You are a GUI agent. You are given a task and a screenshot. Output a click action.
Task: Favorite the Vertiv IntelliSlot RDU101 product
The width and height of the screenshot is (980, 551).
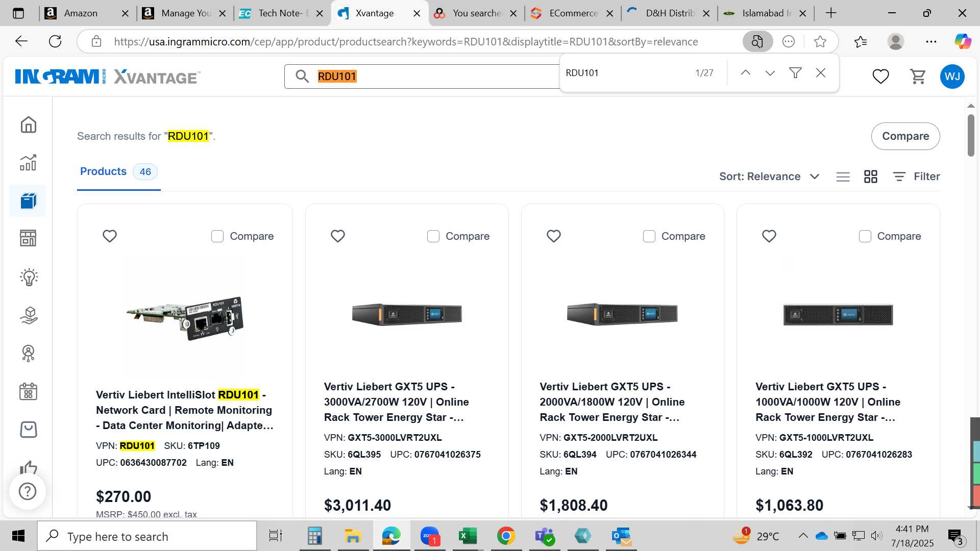(110, 236)
